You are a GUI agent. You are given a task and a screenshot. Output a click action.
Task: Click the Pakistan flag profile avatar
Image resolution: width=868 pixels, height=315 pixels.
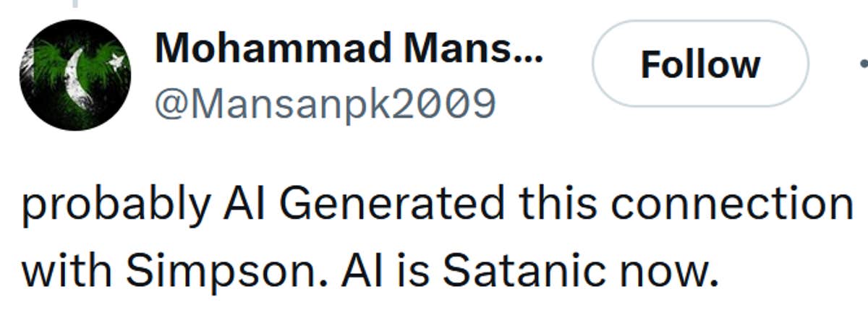[75, 74]
